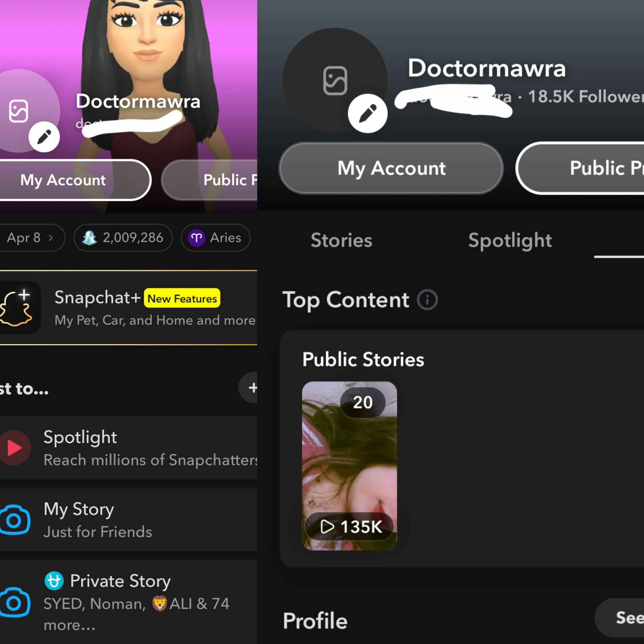
Task: Tap the pencil edit icon on dark profile
Action: (368, 114)
